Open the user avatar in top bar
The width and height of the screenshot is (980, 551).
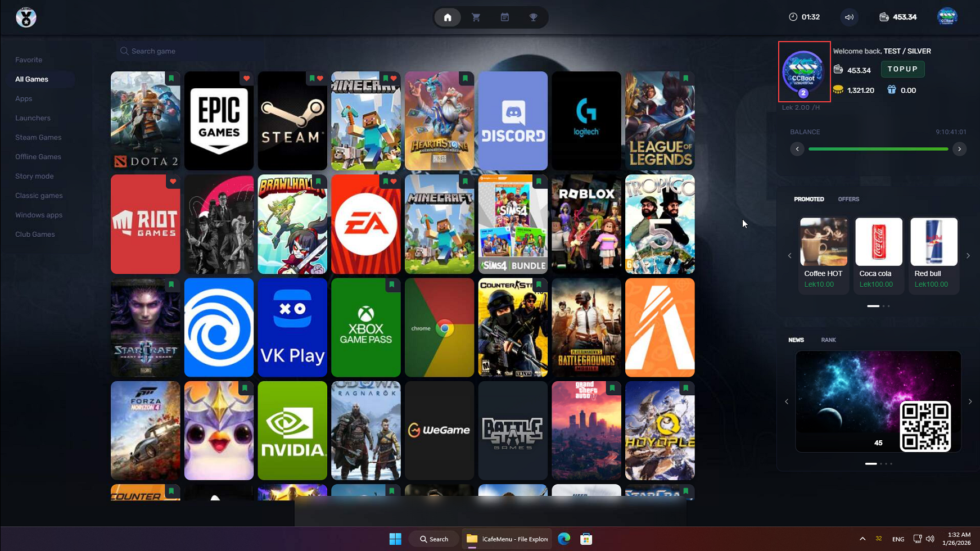coord(947,17)
